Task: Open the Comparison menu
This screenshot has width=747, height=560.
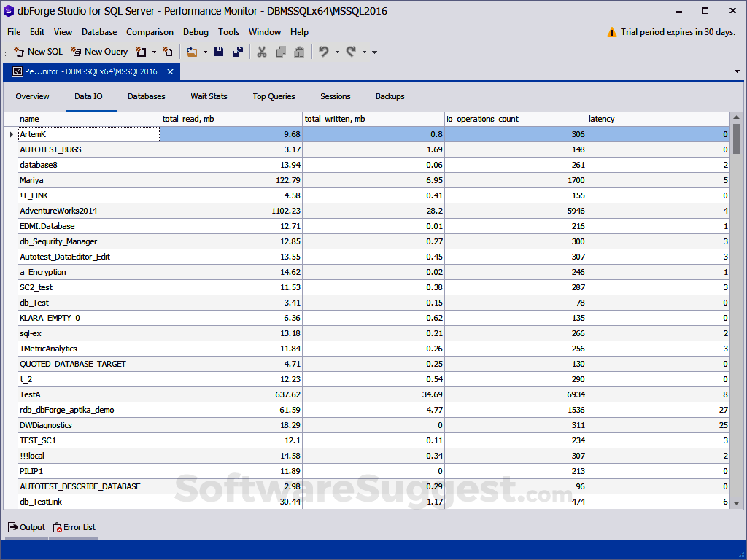Action: (x=150, y=32)
